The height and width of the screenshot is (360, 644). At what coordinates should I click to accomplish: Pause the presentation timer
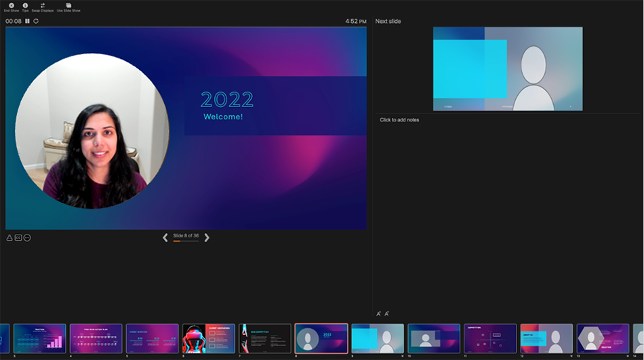(28, 21)
